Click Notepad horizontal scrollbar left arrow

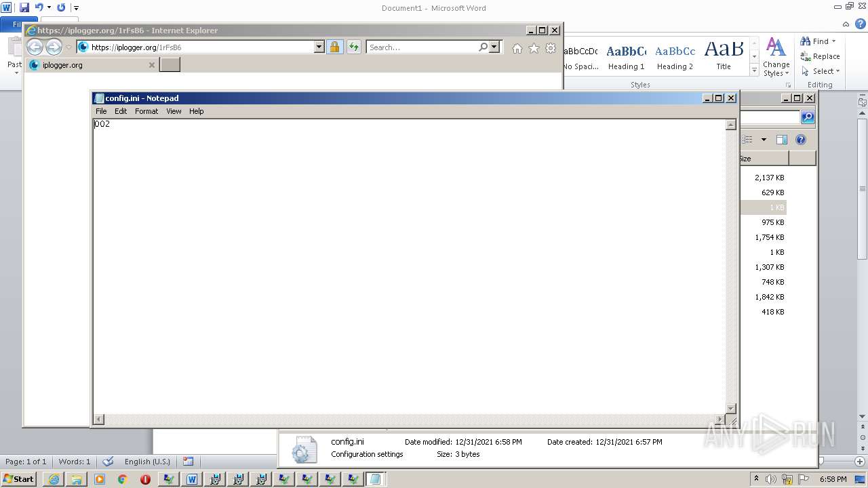coord(99,420)
